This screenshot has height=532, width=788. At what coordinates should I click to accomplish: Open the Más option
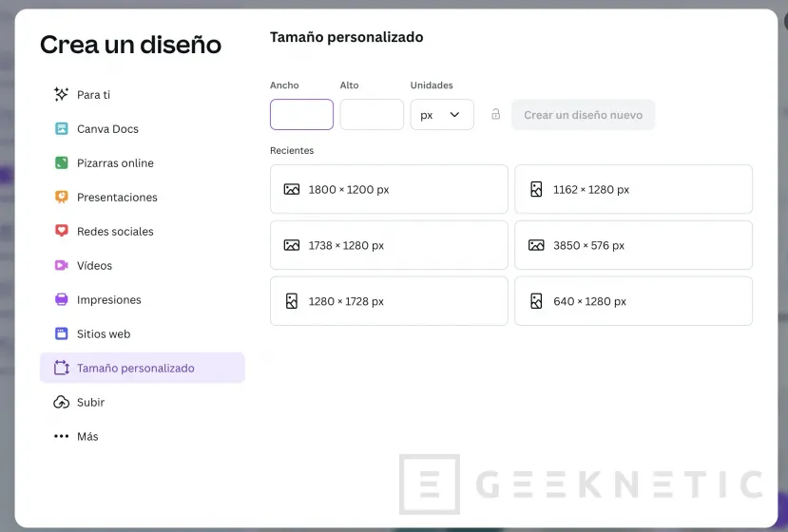[143, 436]
